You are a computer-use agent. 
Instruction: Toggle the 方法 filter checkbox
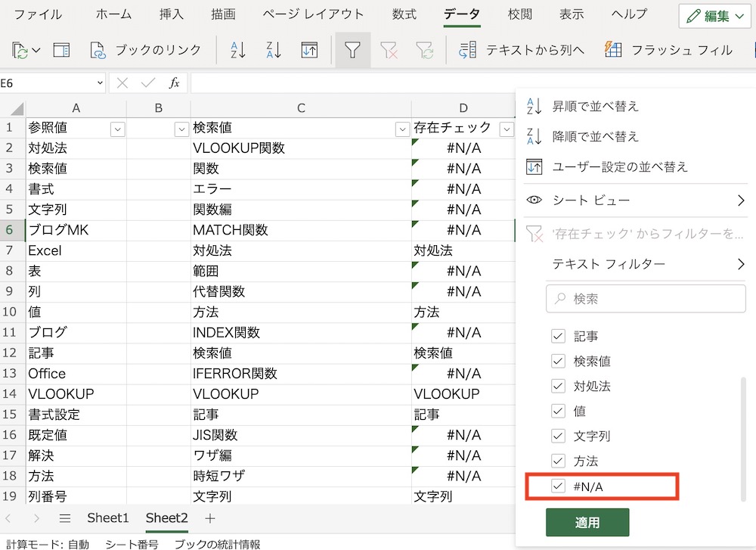[558, 461]
